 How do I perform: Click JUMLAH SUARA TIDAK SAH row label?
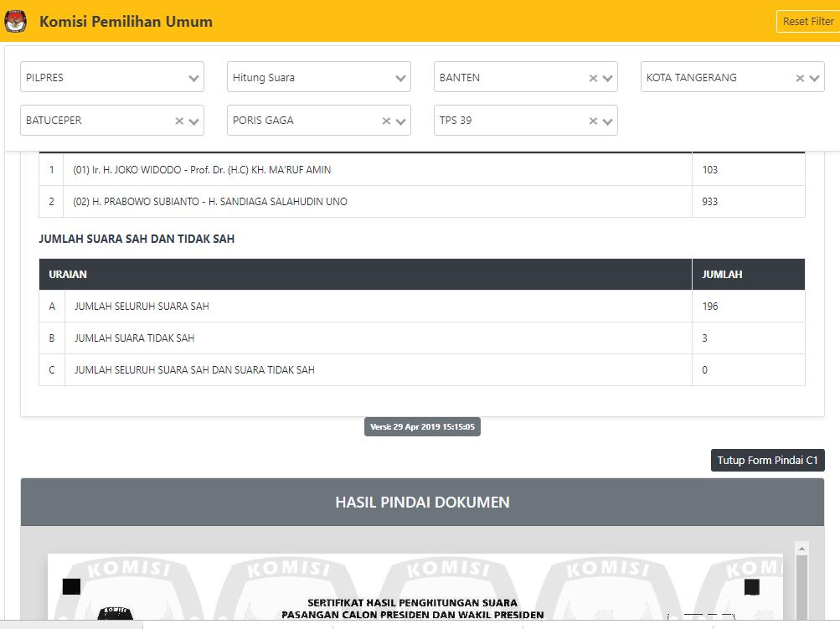(135, 338)
